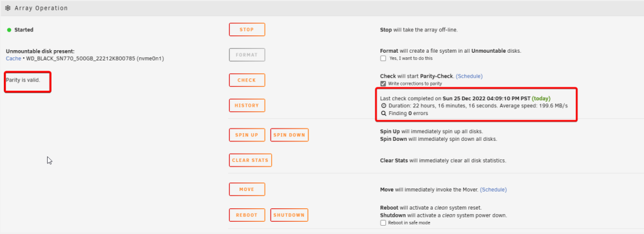Click the greyed-out FORMAT button

[247, 55]
